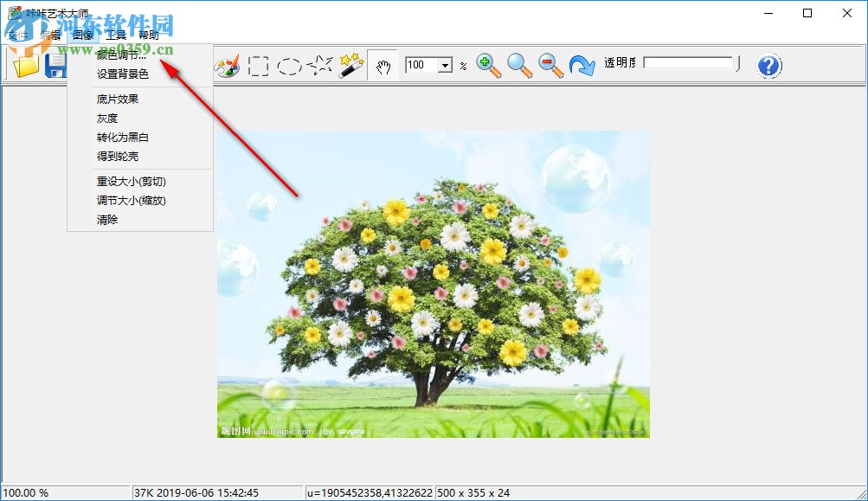Open the 工具 menu
This screenshot has width=868, height=501.
point(116,35)
